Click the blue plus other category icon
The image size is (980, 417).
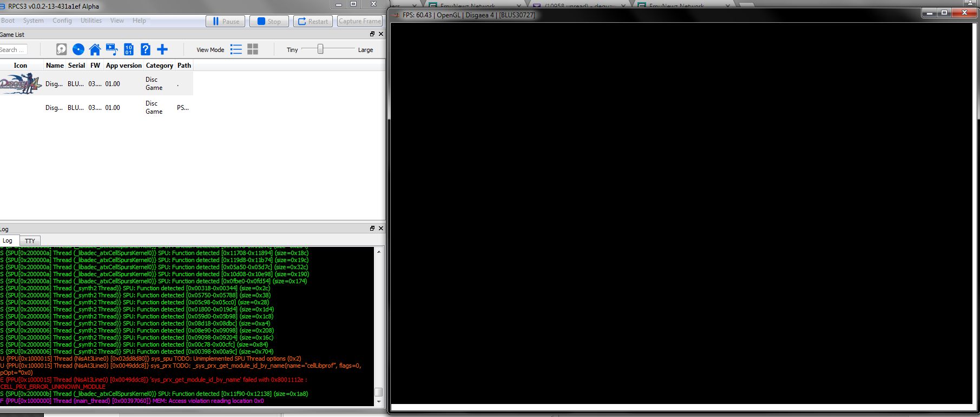(x=162, y=50)
